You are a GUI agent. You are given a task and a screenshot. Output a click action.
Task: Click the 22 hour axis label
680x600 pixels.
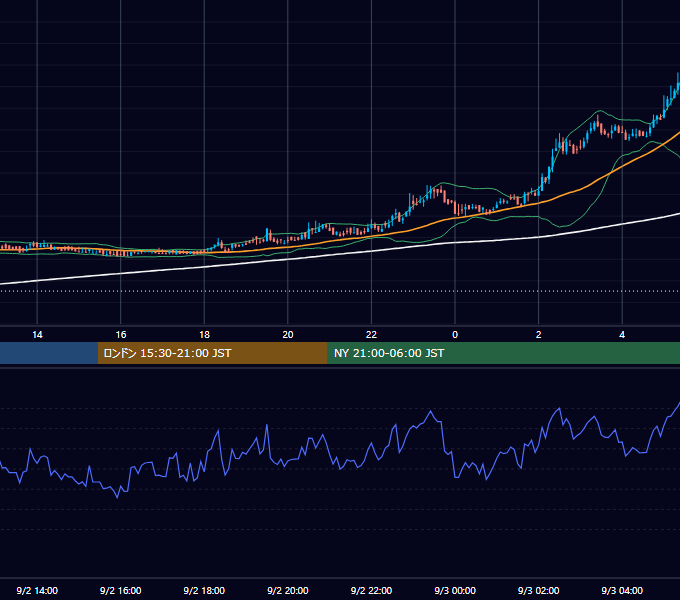pyautogui.click(x=371, y=335)
